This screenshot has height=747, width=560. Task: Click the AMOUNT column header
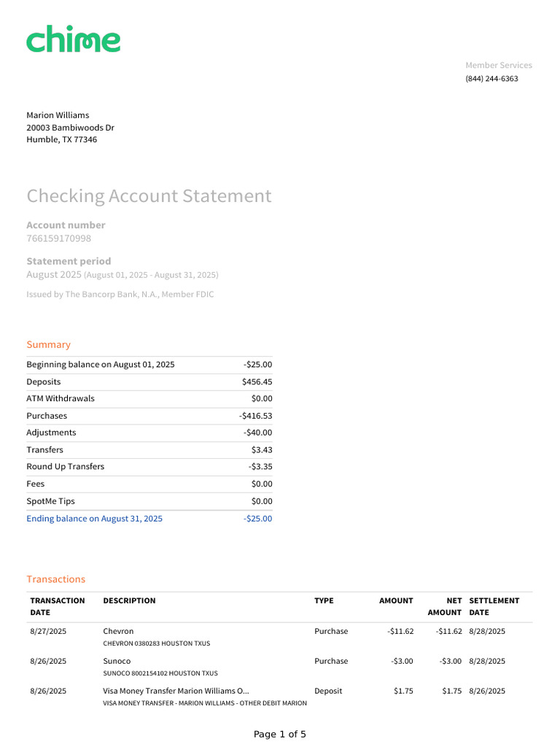coord(396,601)
